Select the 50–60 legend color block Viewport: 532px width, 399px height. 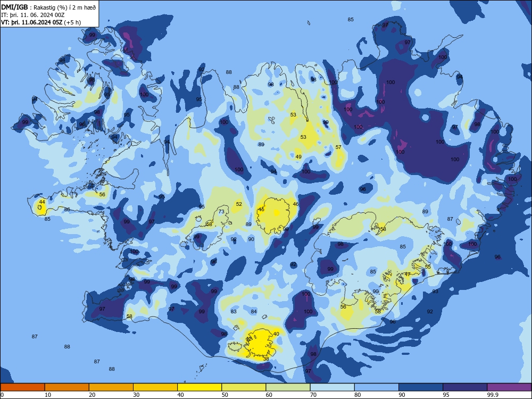[244, 387]
